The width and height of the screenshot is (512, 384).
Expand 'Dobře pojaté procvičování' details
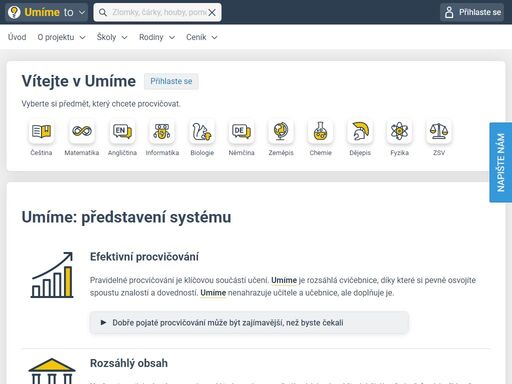[249, 322]
